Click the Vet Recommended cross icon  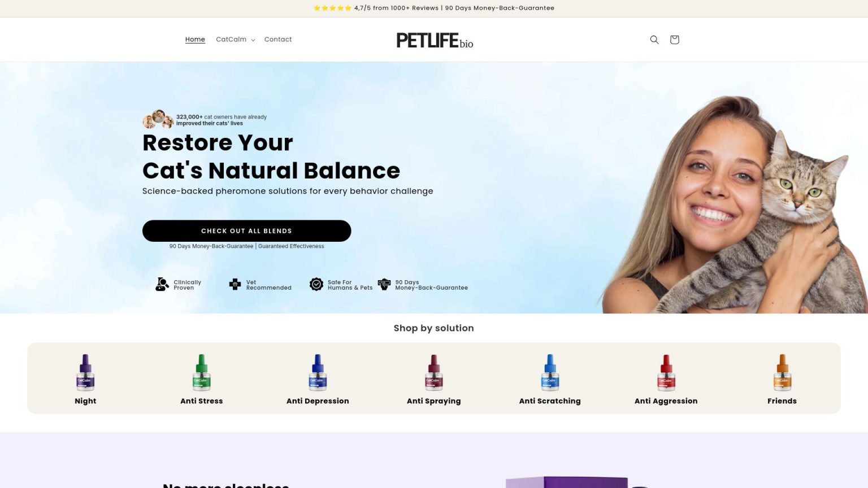coord(235,284)
